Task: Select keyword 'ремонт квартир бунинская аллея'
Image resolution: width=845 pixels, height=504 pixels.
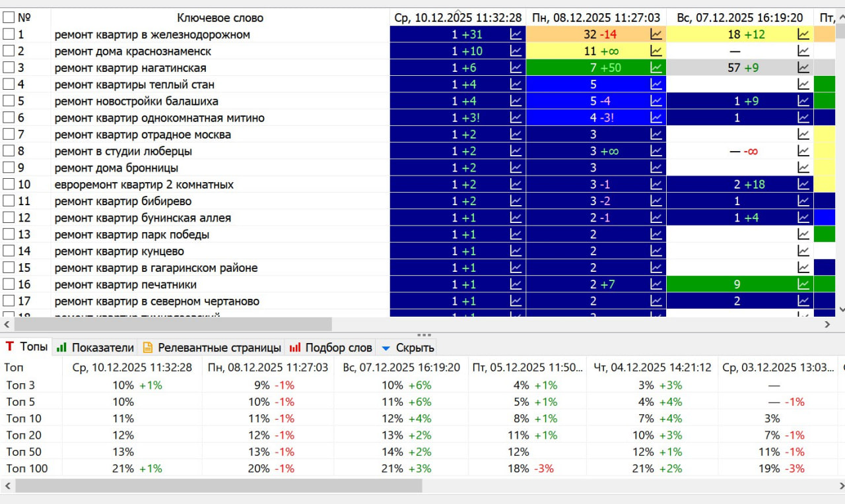Action: (x=143, y=218)
